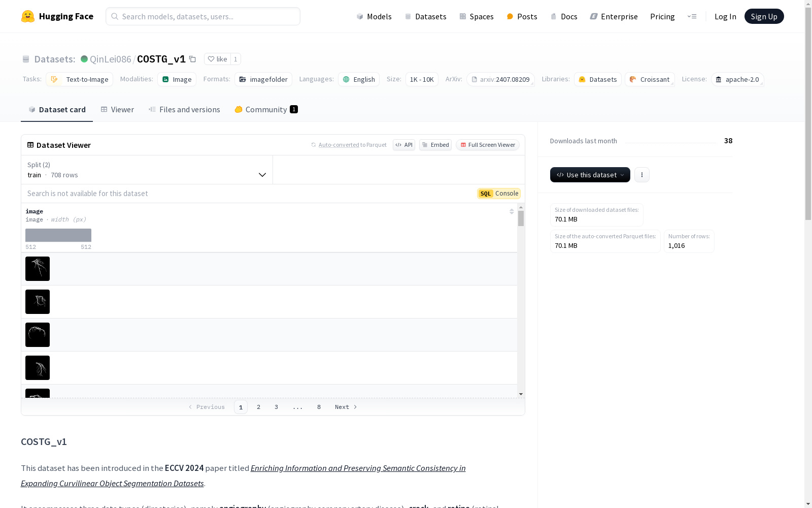Open the Full Screen Viewer
This screenshot has width=812, height=508.
tap(487, 145)
